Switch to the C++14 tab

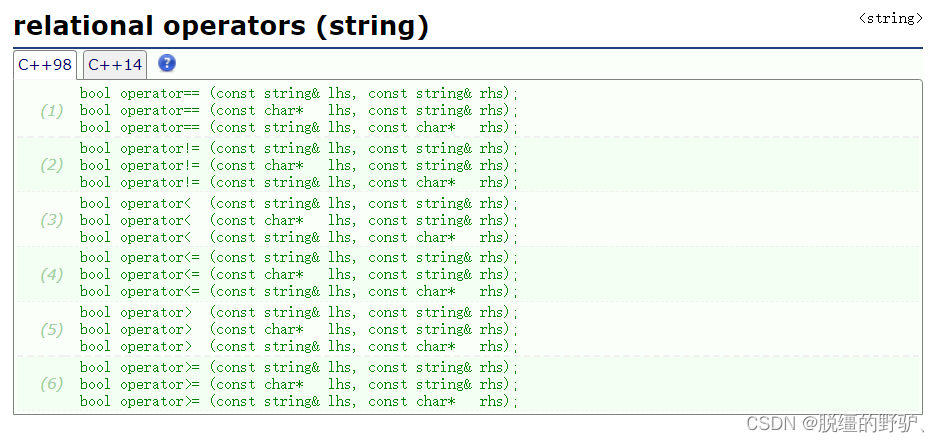pyautogui.click(x=115, y=65)
